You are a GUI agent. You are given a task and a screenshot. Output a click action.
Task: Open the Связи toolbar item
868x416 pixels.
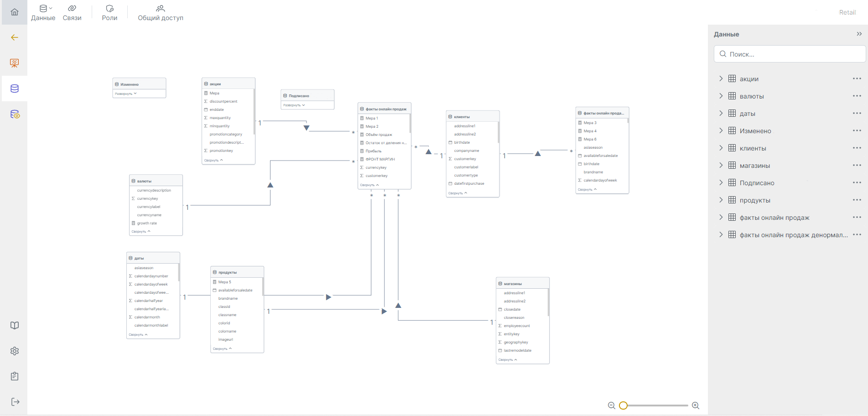coord(72,13)
